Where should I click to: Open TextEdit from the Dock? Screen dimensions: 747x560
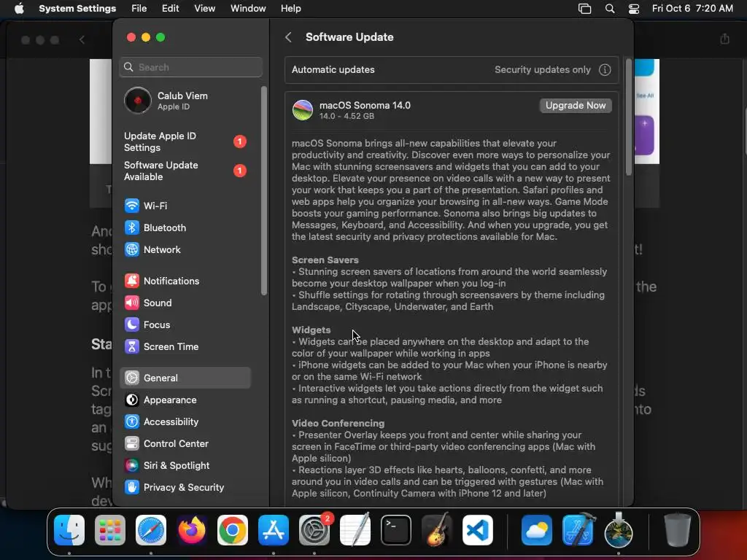[x=355, y=530]
